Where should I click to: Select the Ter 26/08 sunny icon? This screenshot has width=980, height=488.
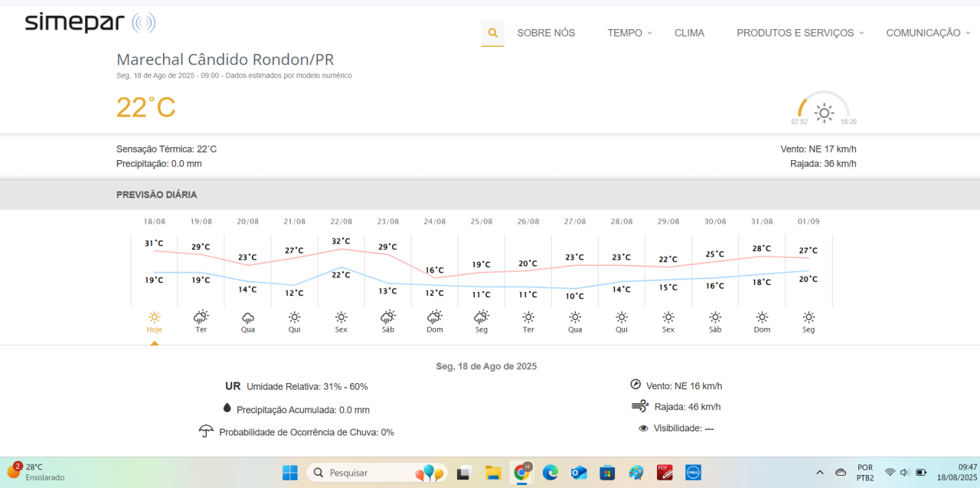(528, 316)
